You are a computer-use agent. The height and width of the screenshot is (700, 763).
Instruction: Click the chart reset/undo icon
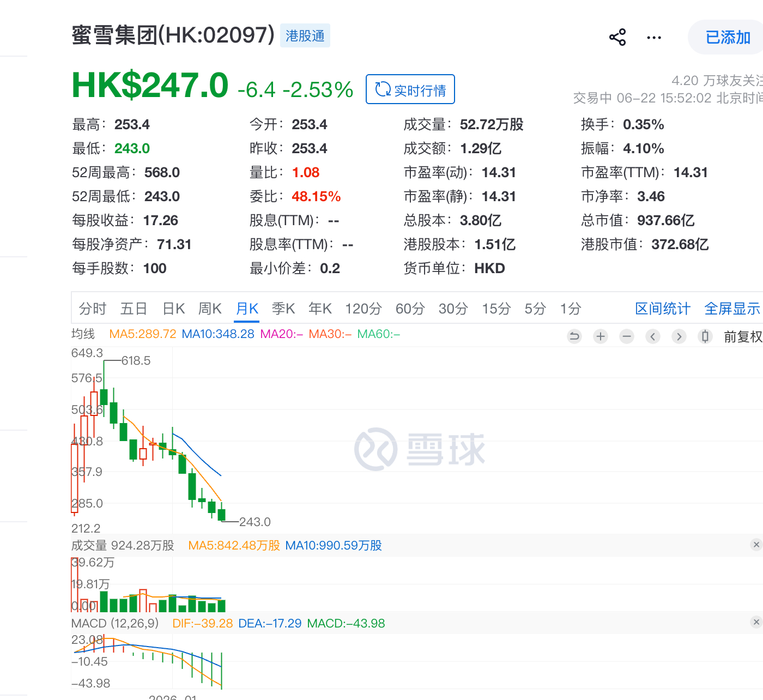coord(574,336)
